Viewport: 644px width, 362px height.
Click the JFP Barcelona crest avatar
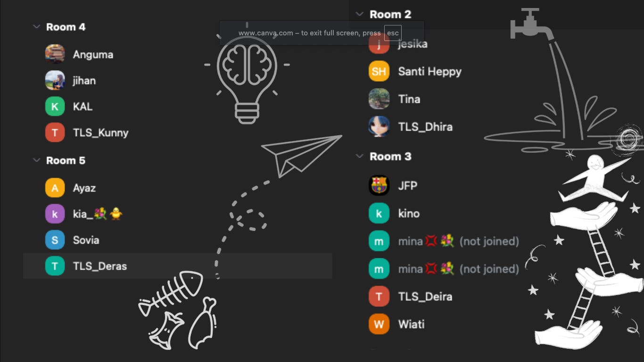click(379, 185)
